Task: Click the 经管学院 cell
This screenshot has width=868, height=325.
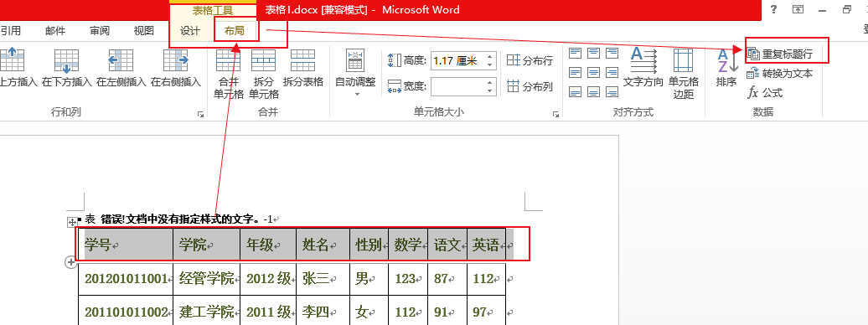Action: [206, 279]
